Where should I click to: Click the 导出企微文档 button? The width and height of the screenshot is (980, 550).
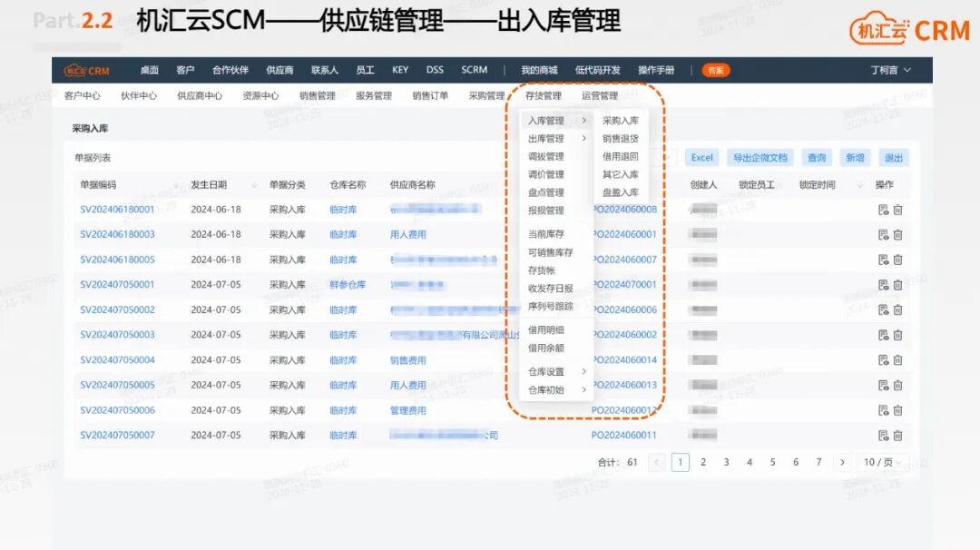[x=760, y=157]
